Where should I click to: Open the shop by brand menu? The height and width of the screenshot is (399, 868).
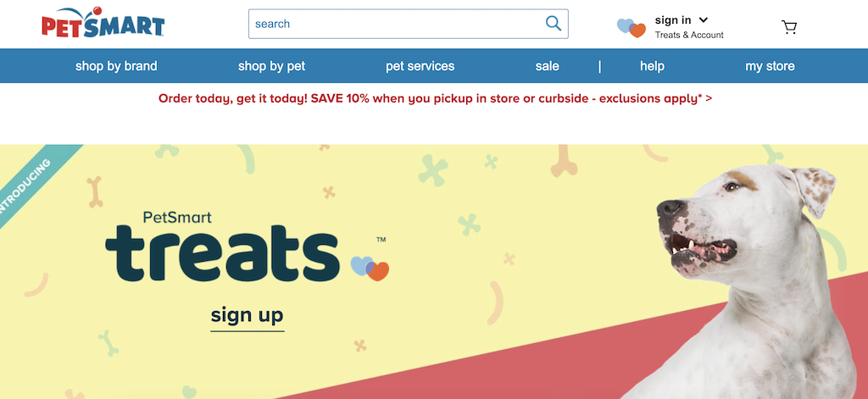(x=116, y=66)
